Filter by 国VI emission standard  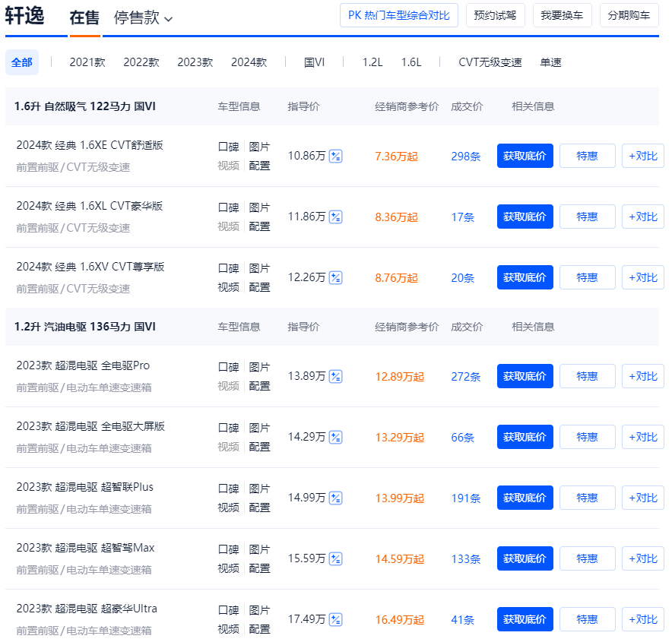click(x=314, y=62)
